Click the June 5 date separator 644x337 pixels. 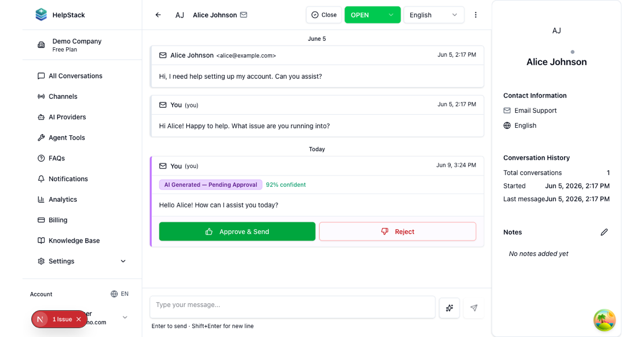(x=317, y=39)
